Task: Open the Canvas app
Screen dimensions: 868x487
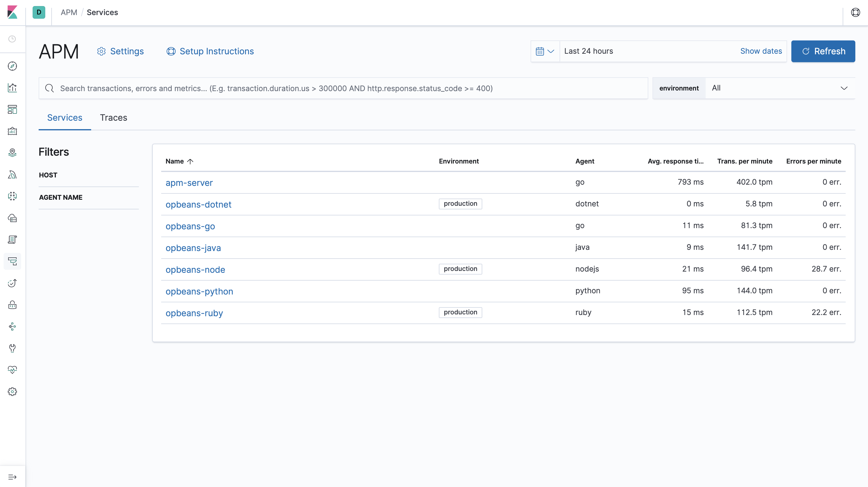Action: coord(12,131)
